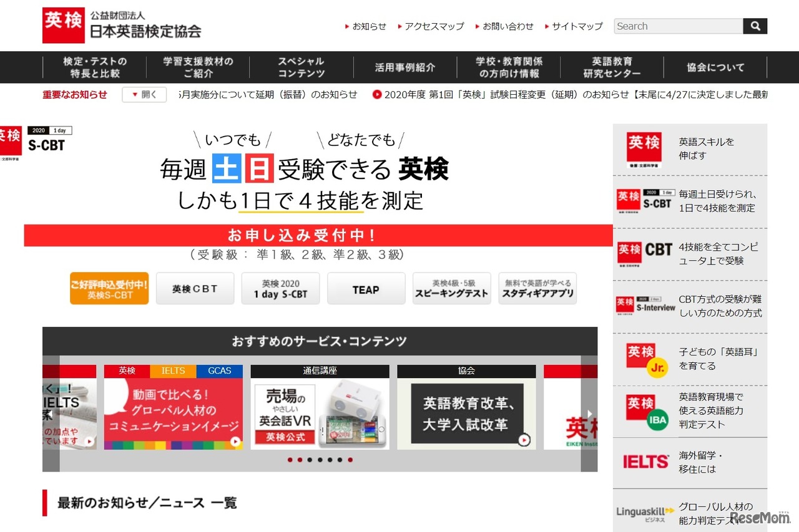Image resolution: width=799 pixels, height=532 pixels.
Task: Click the orange 英検S-CBT application button
Action: click(x=109, y=289)
